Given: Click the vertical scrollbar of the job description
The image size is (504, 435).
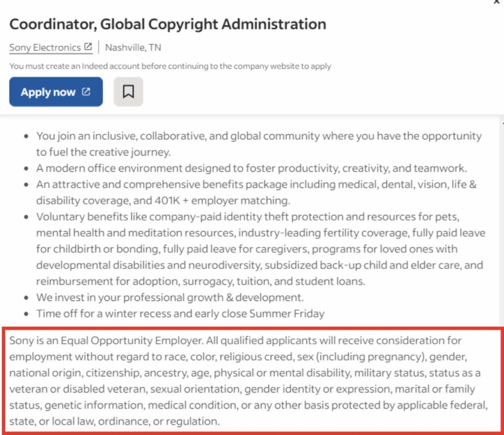Looking at the screenshot, I should pyautogui.click(x=502, y=221).
